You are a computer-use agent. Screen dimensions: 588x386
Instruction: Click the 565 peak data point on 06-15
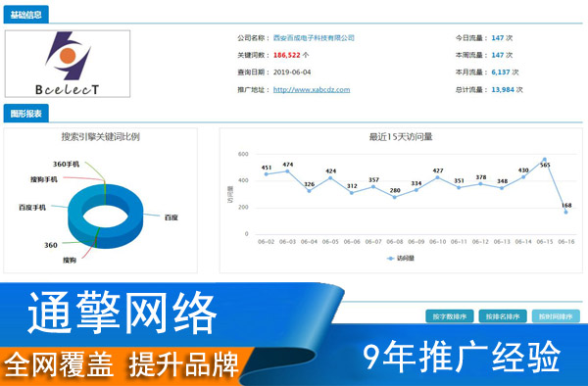click(545, 160)
